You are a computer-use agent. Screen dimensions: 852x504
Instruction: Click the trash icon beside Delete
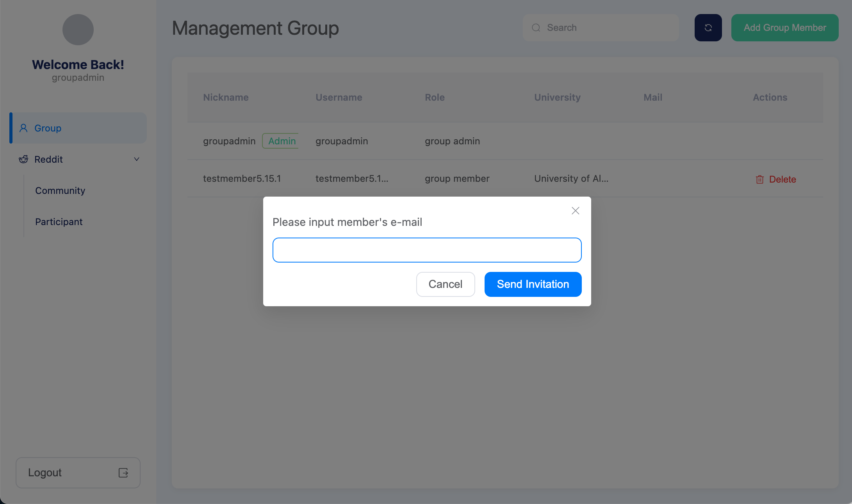[x=759, y=179]
